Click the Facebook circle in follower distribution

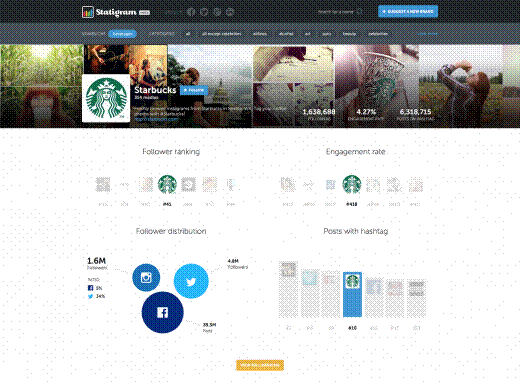coord(162,312)
